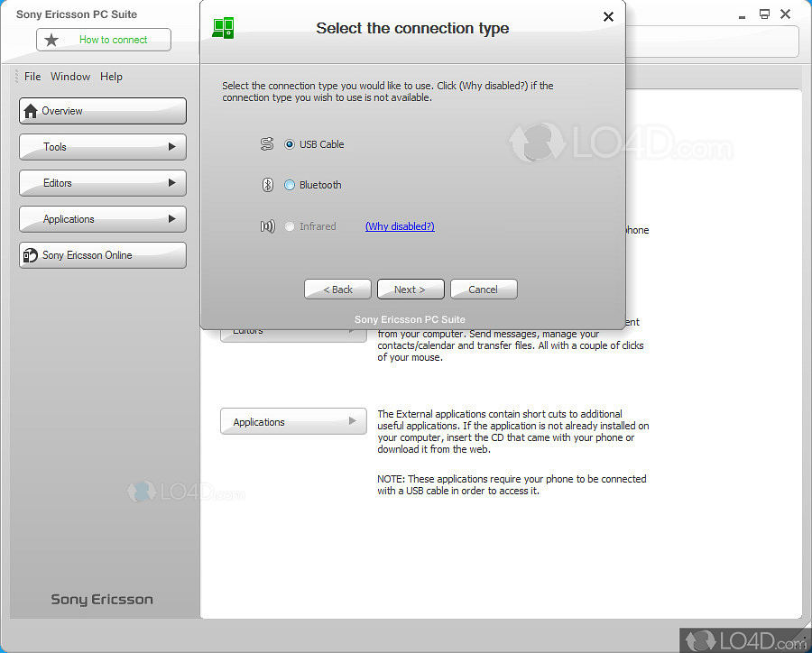Expand the Tools sidebar menu arrow
This screenshot has width=812, height=653.
pos(172,146)
